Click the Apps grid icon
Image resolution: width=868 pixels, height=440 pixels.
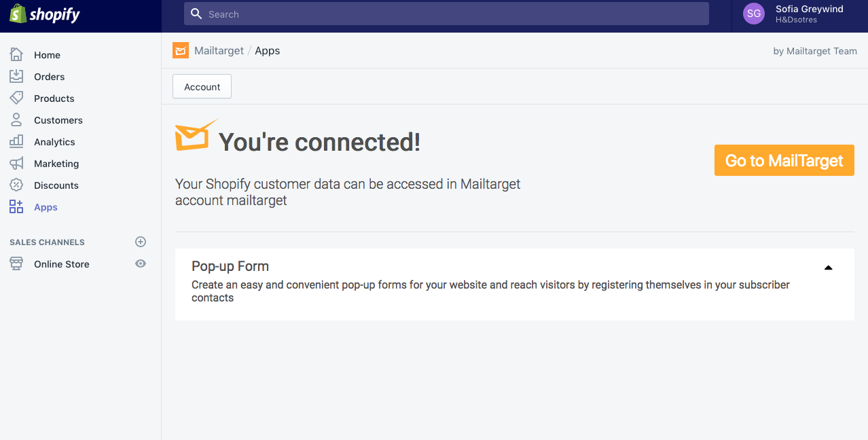[x=16, y=207]
